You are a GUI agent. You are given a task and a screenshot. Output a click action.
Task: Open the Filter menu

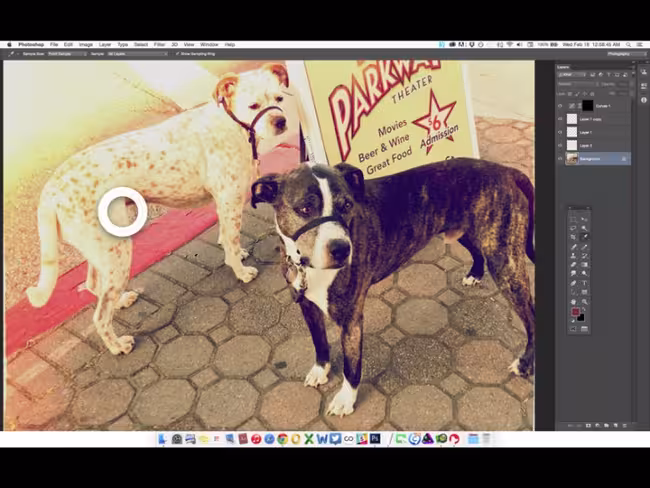tap(159, 44)
